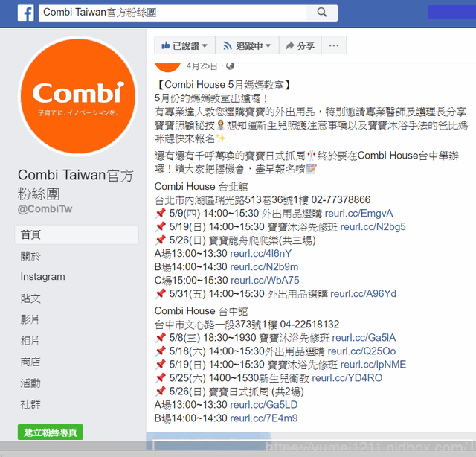
Task: Click the pushpin beside 5/31(五) entry
Action: (x=161, y=293)
